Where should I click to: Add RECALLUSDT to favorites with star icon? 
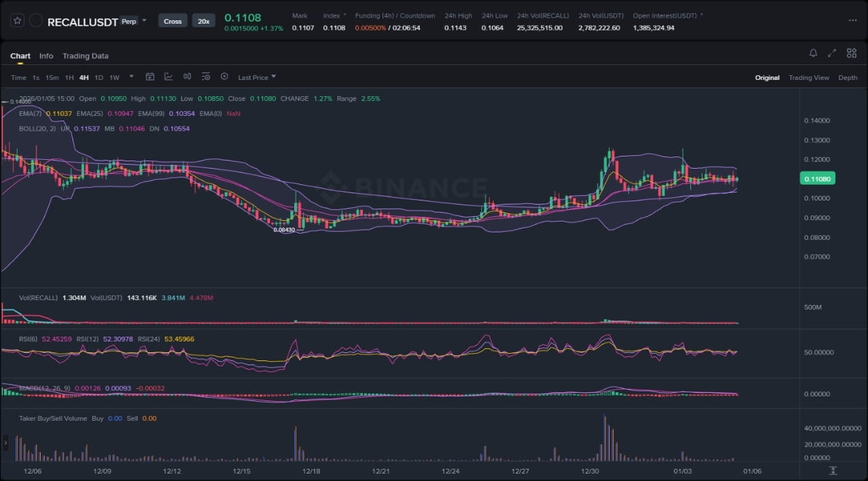18,21
